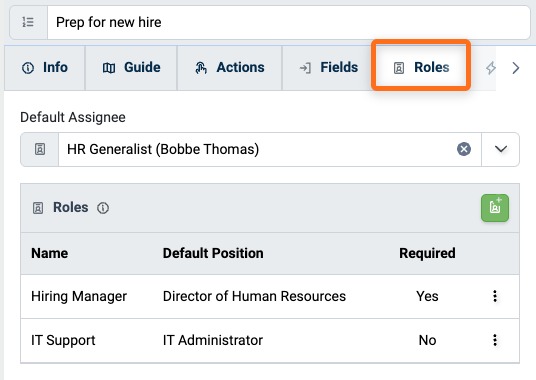This screenshot has width=536, height=380.
Task: Click the info icon beside Roles heading
Action: click(x=103, y=208)
